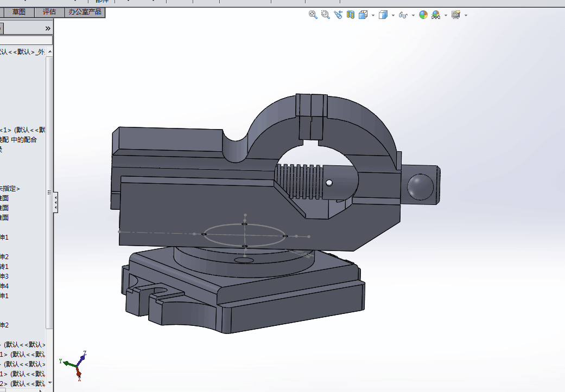
Task: Click the feature tree scroll up arrow
Action: click(x=50, y=52)
